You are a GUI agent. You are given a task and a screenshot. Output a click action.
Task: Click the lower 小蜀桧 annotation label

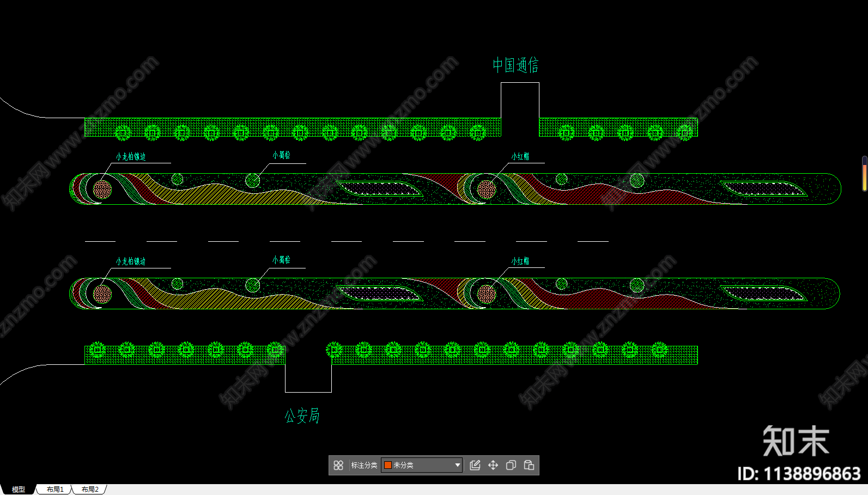[x=282, y=260]
